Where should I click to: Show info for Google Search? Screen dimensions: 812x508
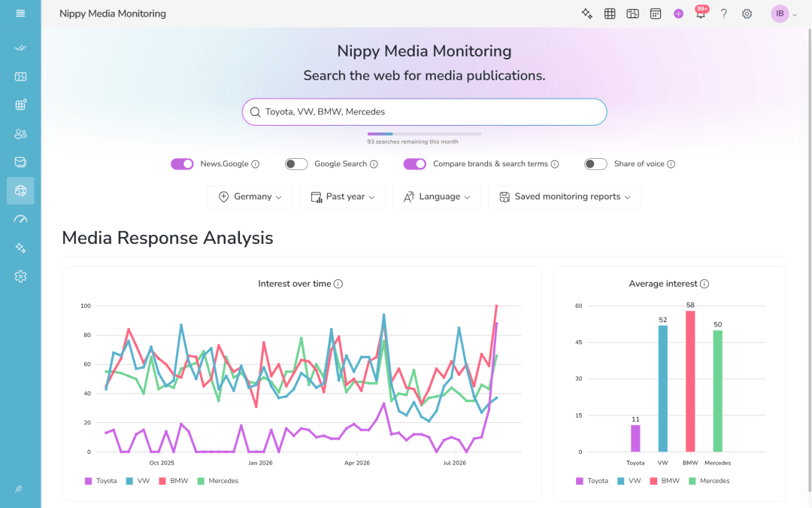374,164
